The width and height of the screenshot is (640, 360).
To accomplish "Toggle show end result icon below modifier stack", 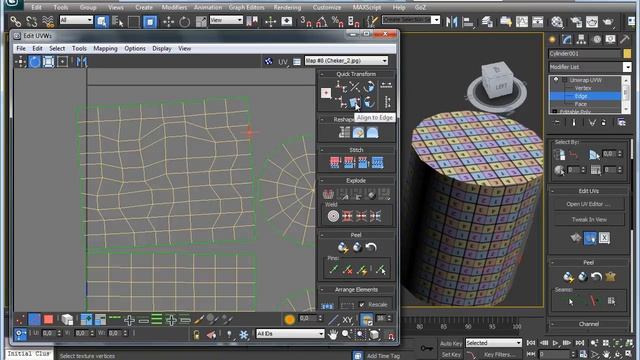I will pyautogui.click(x=574, y=122).
